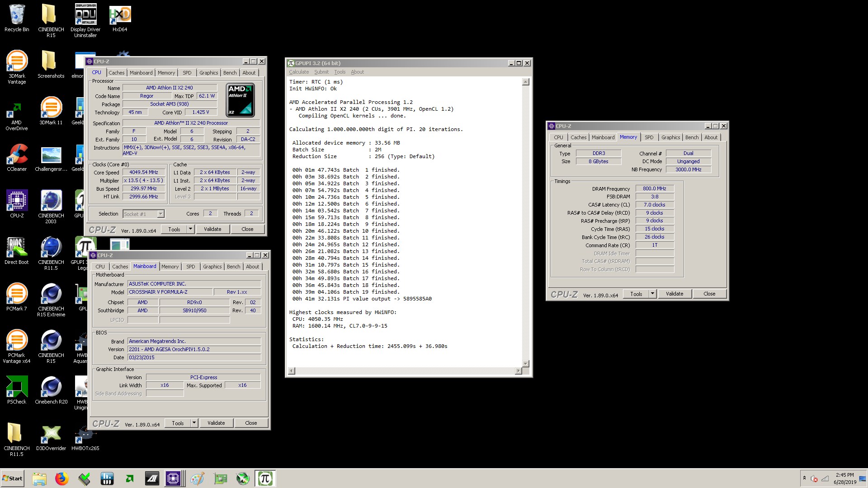Viewport: 868px width, 488px height.
Task: Open Cinebench R20 desktop shortcut
Action: pyautogui.click(x=51, y=390)
